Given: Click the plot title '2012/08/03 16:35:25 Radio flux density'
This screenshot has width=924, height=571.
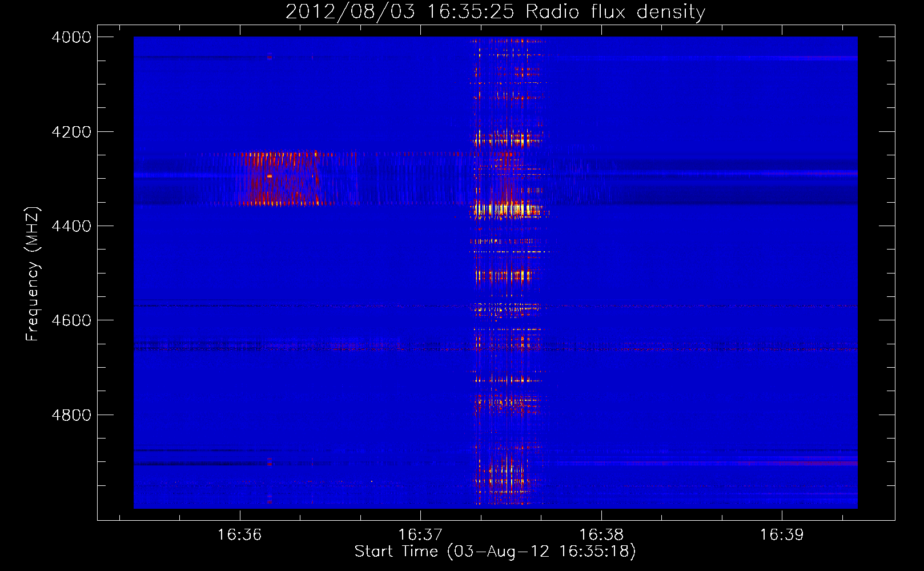Looking at the screenshot, I should click(x=495, y=12).
